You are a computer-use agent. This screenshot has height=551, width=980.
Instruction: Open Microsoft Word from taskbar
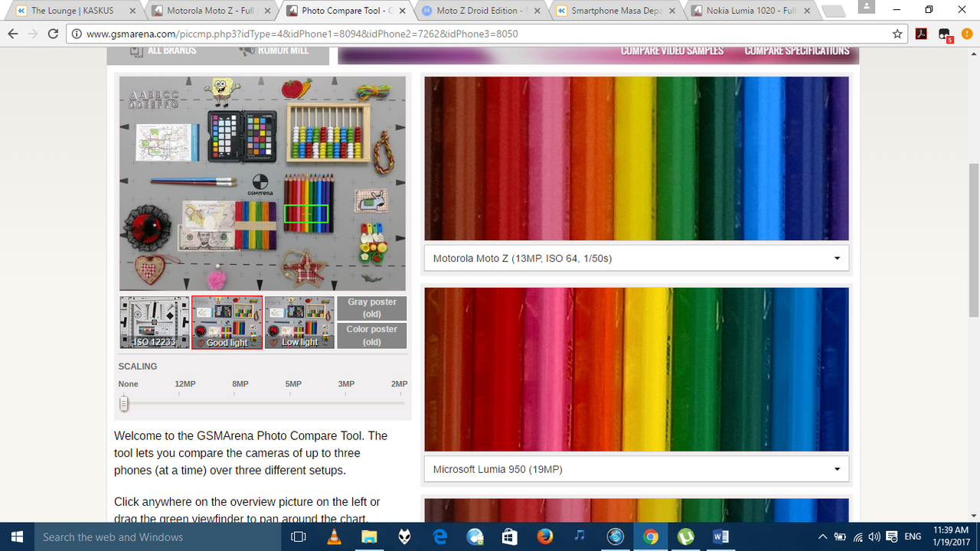point(721,537)
